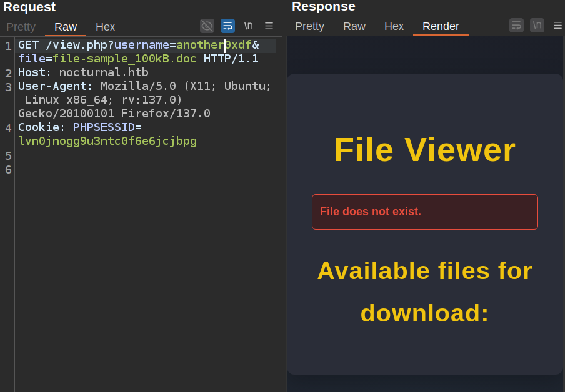
Task: Click the 'File does not exist.' error box
Action: tap(424, 212)
